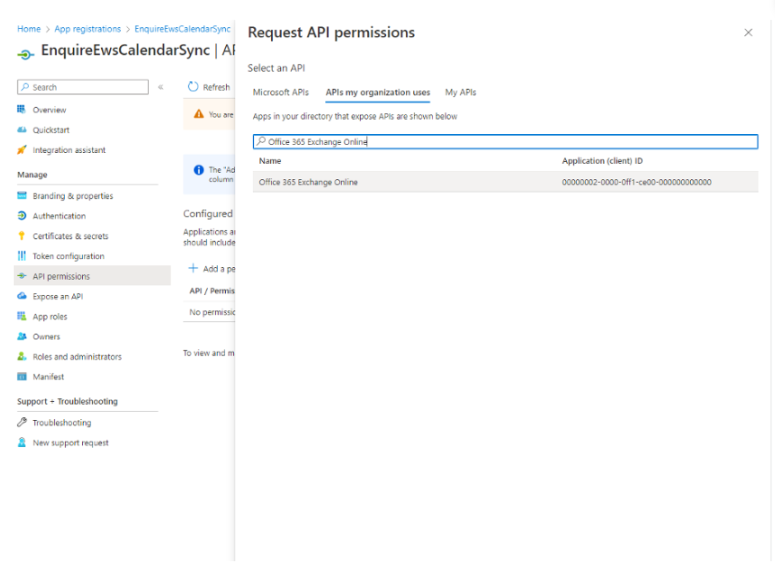The width and height of the screenshot is (775, 587).
Task: Collapse the sidebar with the double-chevron
Action: coord(161,87)
